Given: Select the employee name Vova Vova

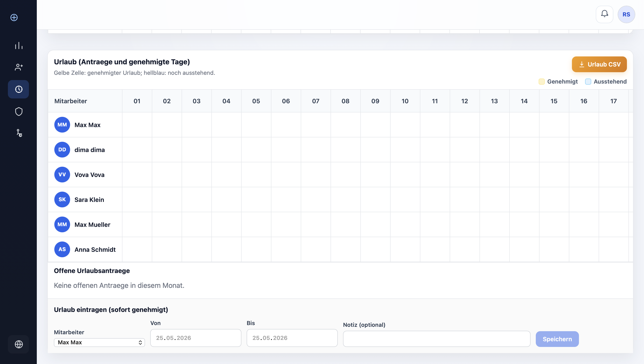Looking at the screenshot, I should [89, 175].
